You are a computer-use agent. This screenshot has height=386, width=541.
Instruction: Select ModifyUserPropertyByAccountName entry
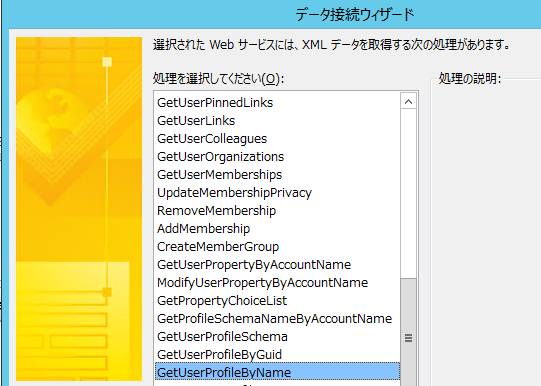point(277,283)
